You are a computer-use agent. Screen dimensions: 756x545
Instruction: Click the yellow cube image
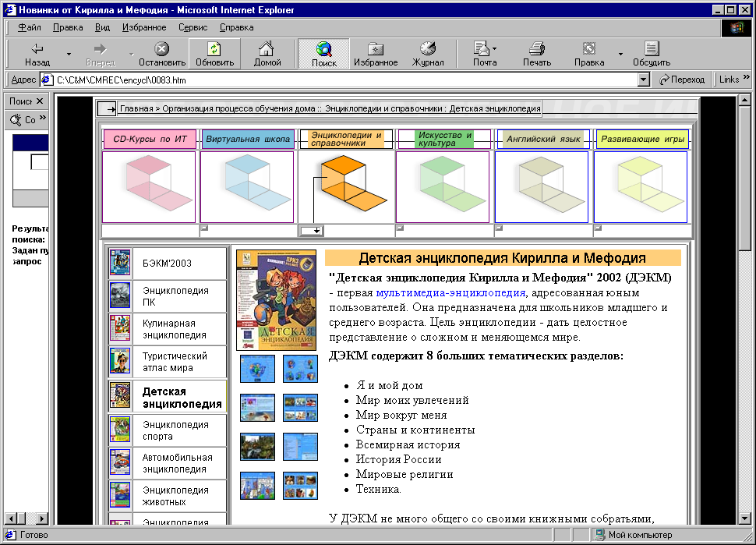click(641, 187)
